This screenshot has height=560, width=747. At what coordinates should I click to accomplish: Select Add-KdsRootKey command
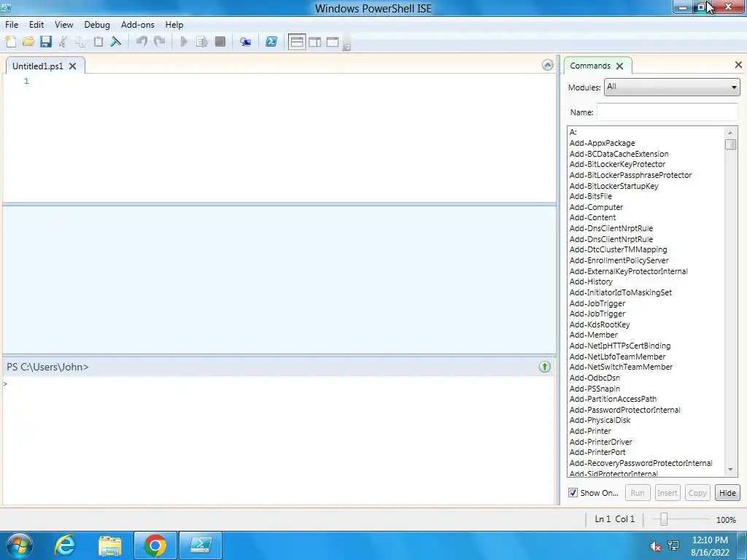tap(600, 324)
